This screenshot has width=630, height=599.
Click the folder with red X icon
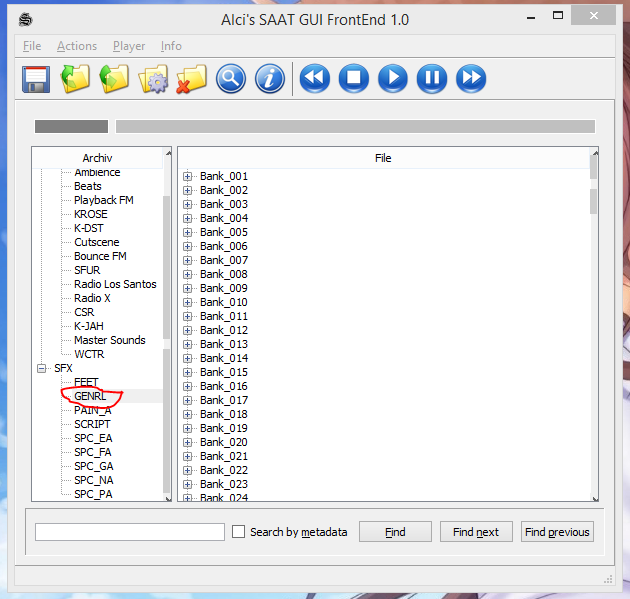pyautogui.click(x=192, y=79)
